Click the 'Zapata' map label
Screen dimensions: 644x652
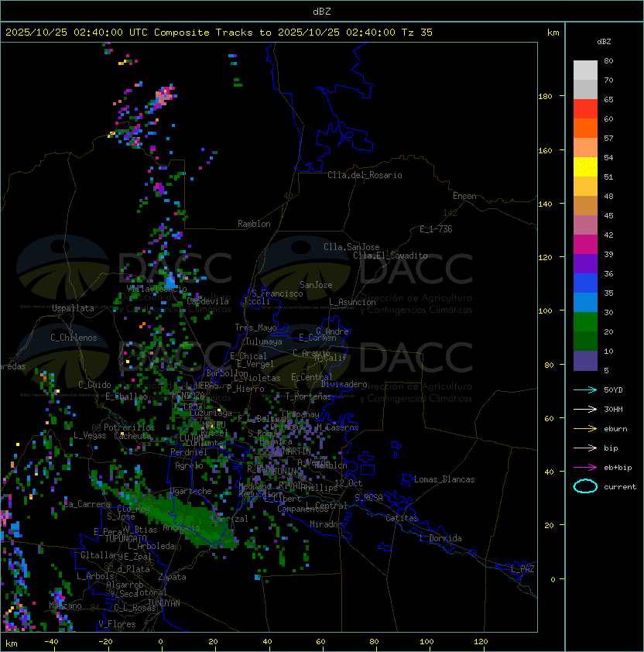tap(172, 577)
